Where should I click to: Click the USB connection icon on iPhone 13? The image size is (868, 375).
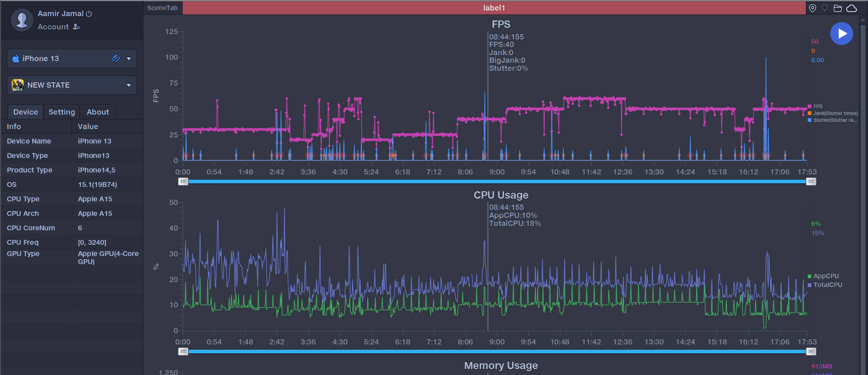point(116,59)
